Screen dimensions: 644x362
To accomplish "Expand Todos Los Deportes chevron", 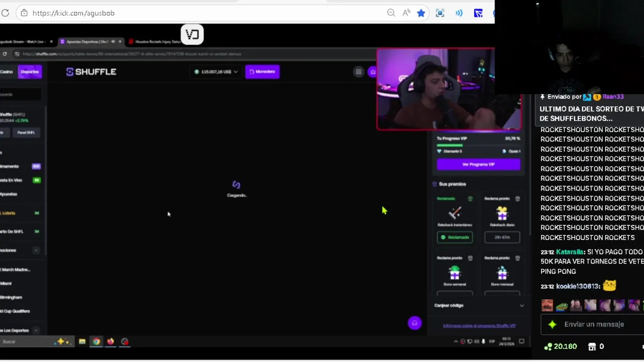I will (x=36, y=330).
